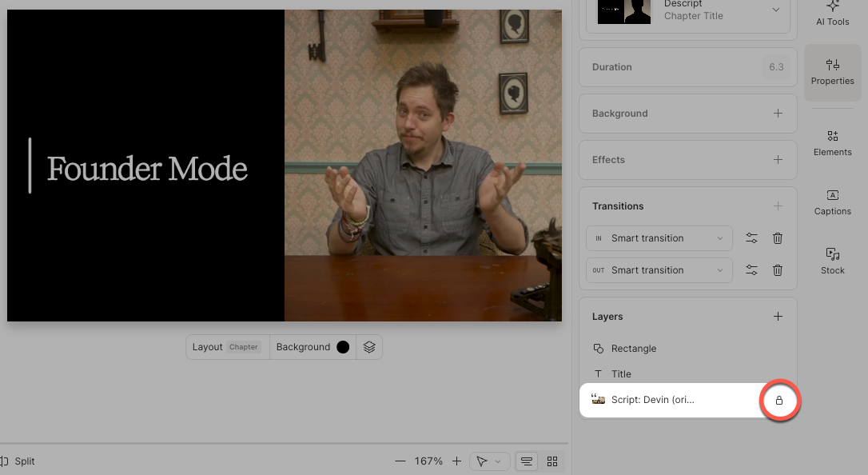Open the OUT Smart transition dropdown

(x=659, y=270)
